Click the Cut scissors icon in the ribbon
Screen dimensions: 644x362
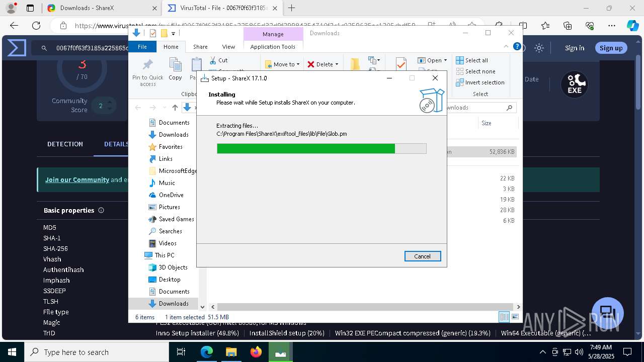(213, 60)
